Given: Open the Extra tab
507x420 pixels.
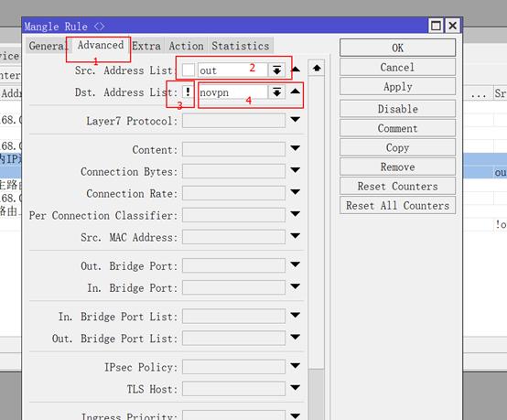Looking at the screenshot, I should 146,46.
